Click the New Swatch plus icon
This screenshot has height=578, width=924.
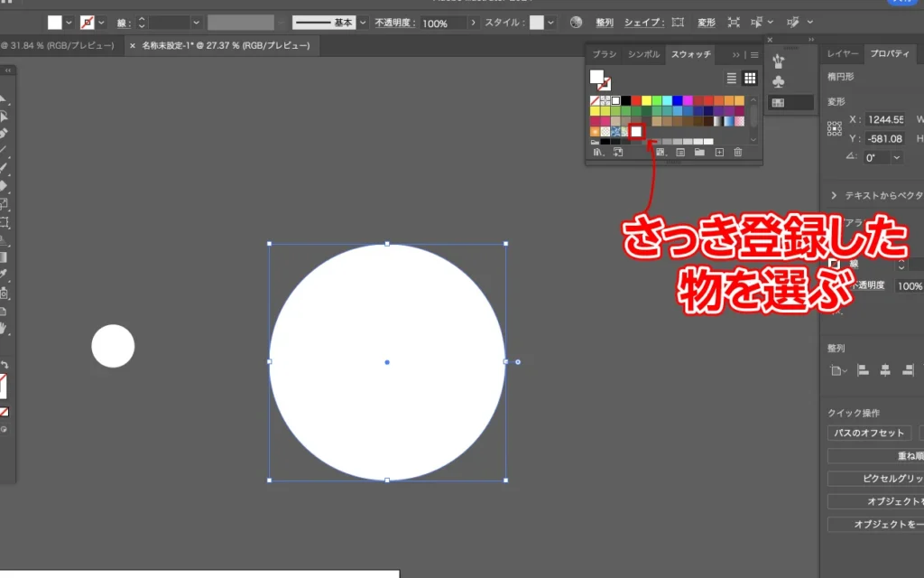pyautogui.click(x=719, y=153)
